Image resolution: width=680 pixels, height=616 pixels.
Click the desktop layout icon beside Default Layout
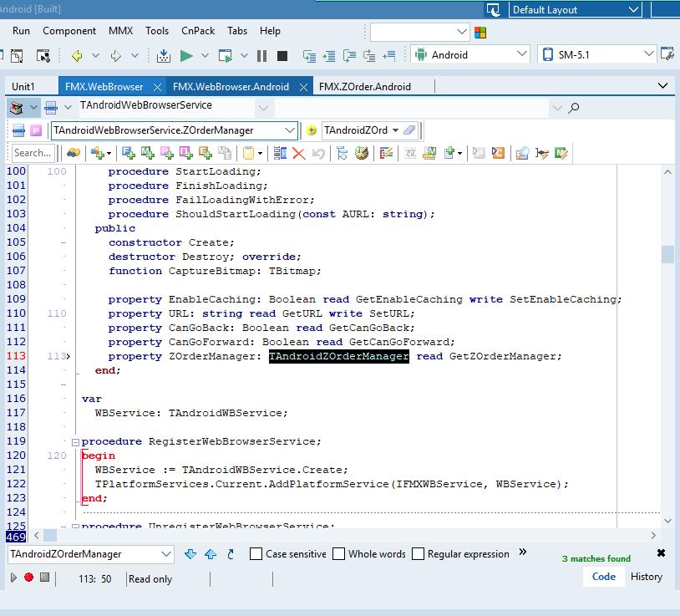[493, 9]
